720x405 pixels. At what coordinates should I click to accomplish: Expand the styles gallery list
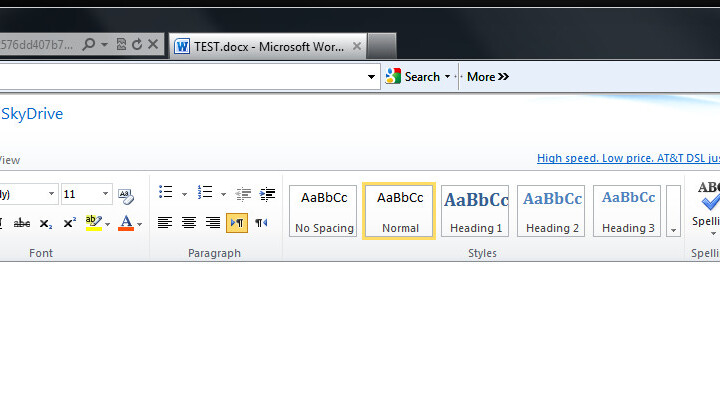pyautogui.click(x=673, y=229)
